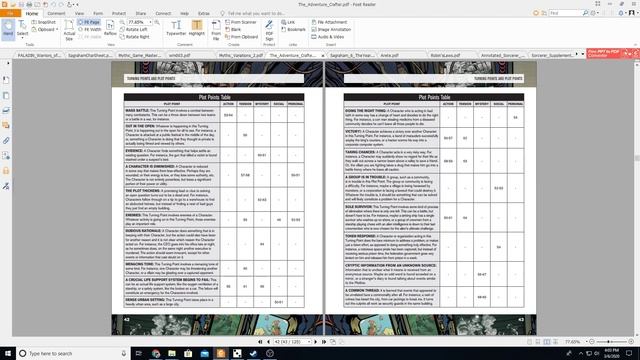Insert an Image Annotation

click(331, 29)
